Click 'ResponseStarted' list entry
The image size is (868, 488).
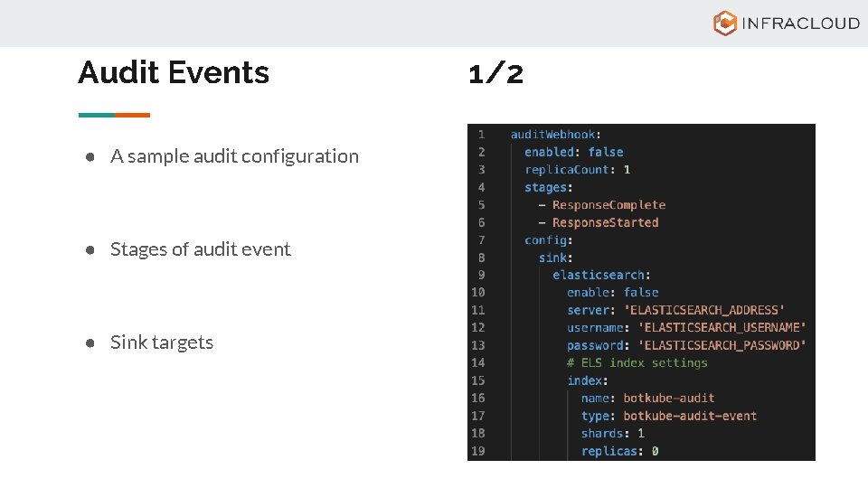click(605, 222)
